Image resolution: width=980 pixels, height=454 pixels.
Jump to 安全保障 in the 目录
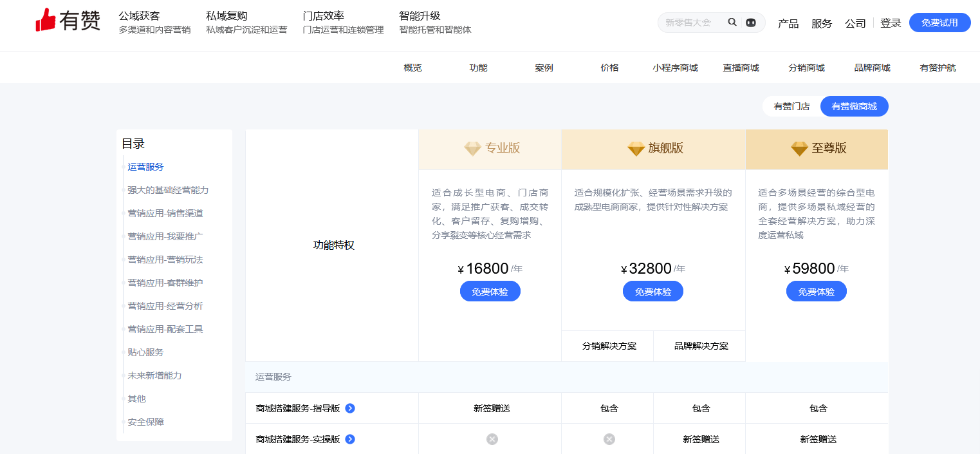[x=145, y=422]
